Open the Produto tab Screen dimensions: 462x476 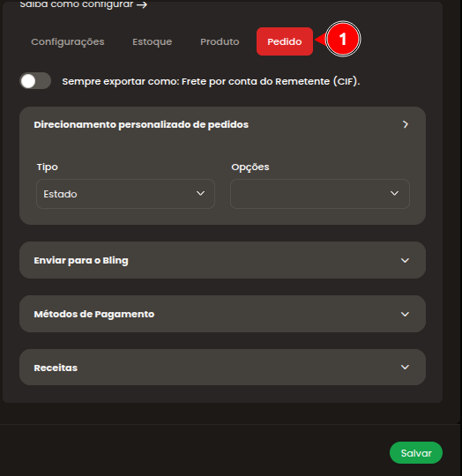[220, 41]
